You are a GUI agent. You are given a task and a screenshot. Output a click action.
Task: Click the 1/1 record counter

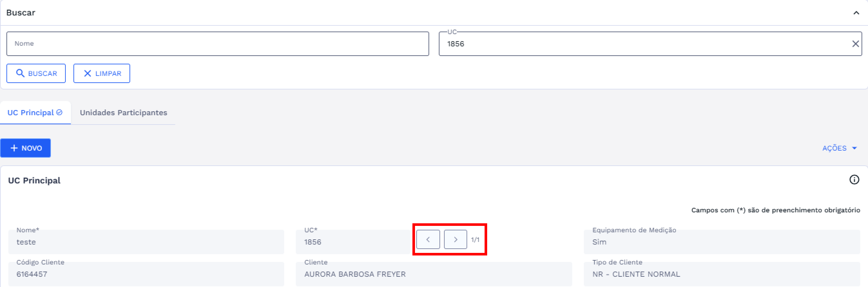click(475, 240)
